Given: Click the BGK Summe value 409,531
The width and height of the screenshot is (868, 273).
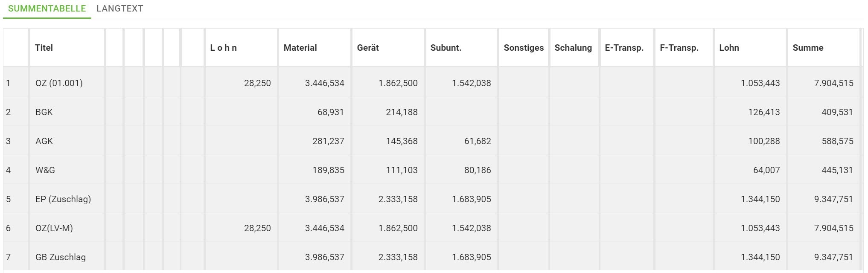Looking at the screenshot, I should click(x=837, y=112).
